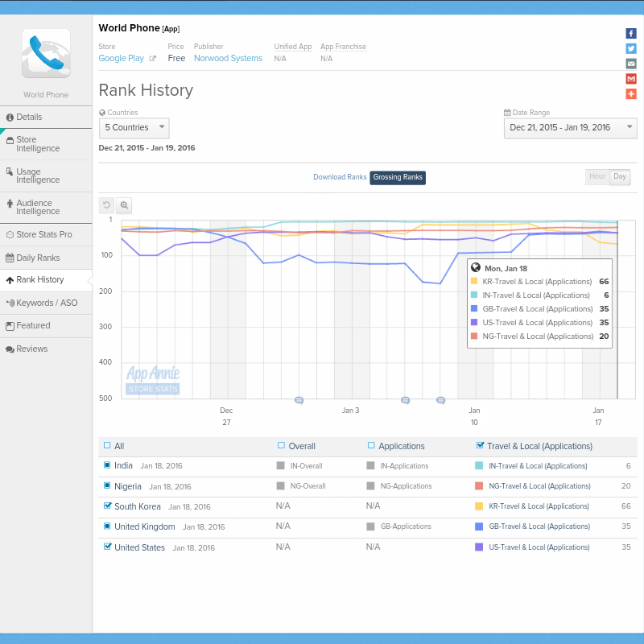The width and height of the screenshot is (644, 644).
Task: Click the Daily Ranks calendar icon
Action: tap(10, 258)
